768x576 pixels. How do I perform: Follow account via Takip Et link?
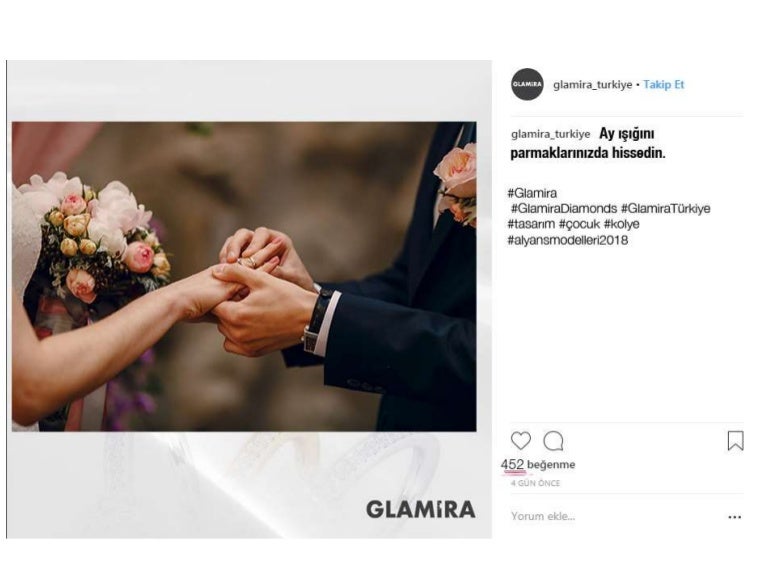[x=664, y=84]
